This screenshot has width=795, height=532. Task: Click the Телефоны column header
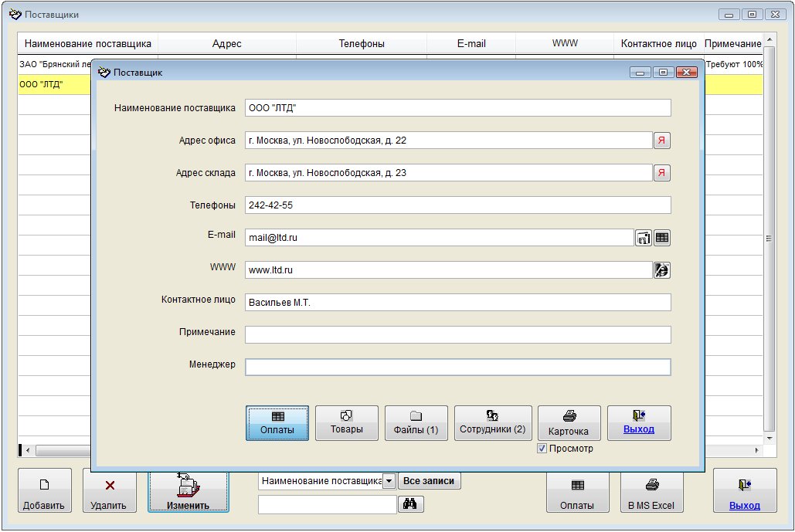(x=361, y=44)
